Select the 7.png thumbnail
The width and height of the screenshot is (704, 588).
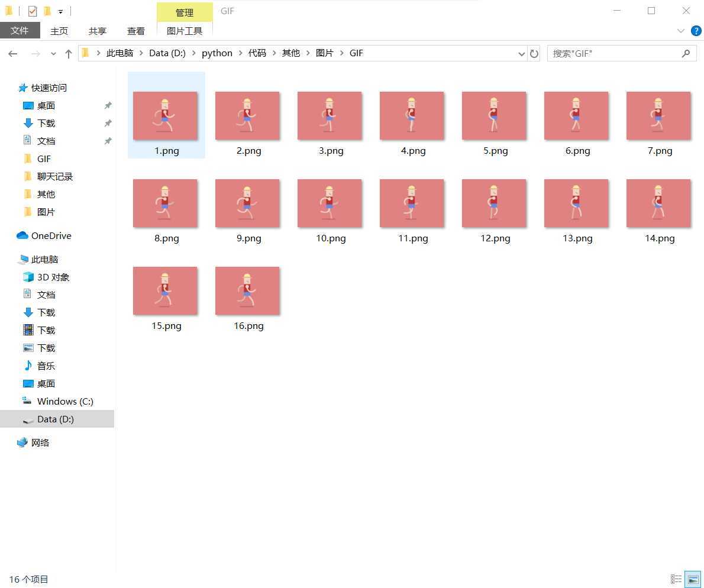coord(658,116)
